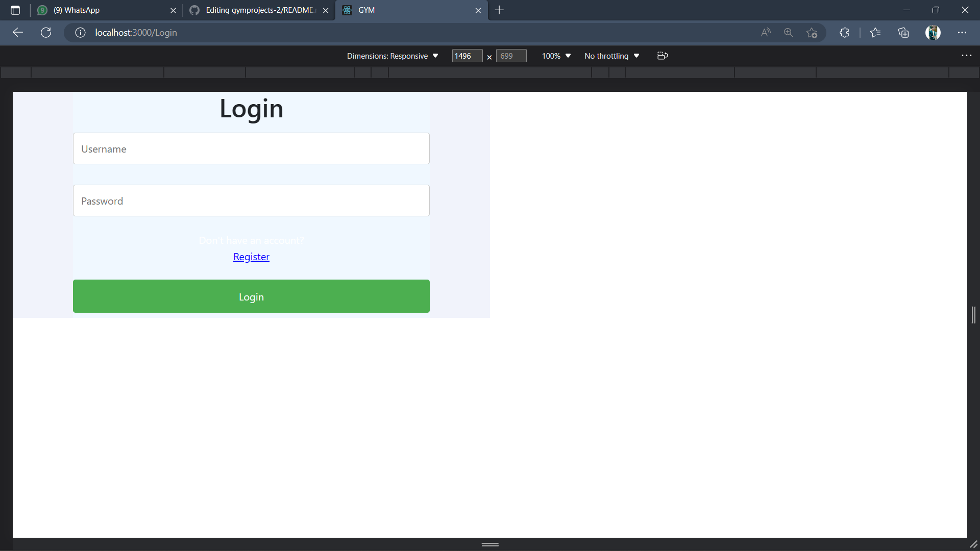Open a new browser tab
Screen dimensions: 980x551
(499, 10)
